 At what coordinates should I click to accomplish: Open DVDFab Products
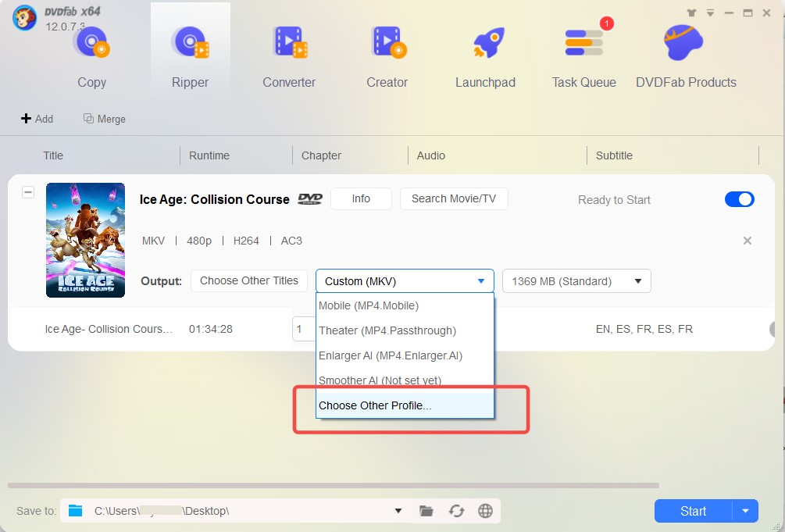(x=686, y=56)
